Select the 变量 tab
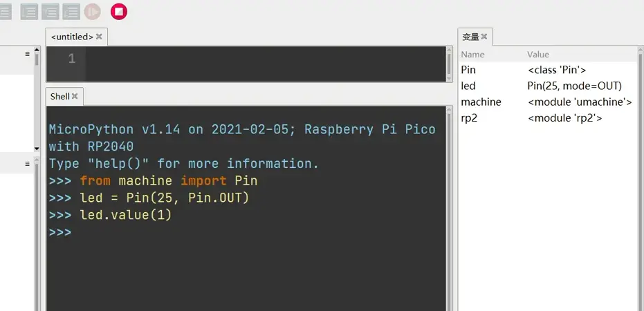 tap(470, 37)
